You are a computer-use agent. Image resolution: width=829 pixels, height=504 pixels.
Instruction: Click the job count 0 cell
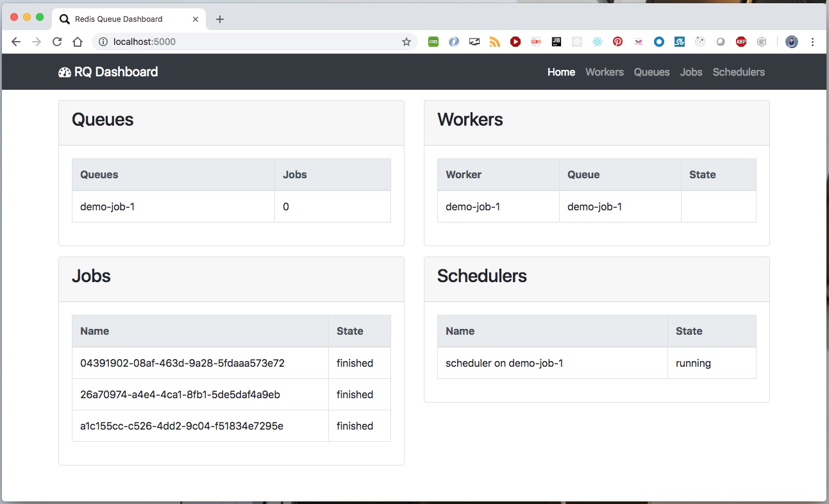pyautogui.click(x=333, y=206)
